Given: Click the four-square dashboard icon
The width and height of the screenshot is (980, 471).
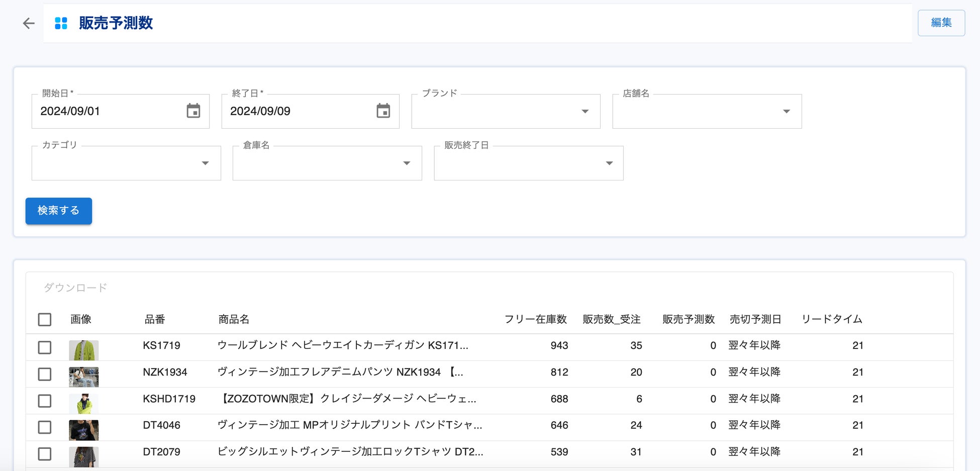Looking at the screenshot, I should (x=61, y=23).
